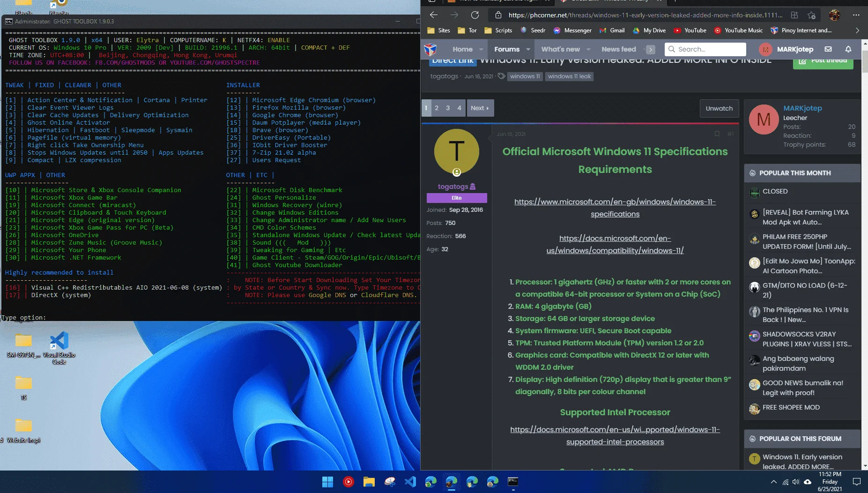
Task: Open the My Drive bookmark
Action: [649, 30]
